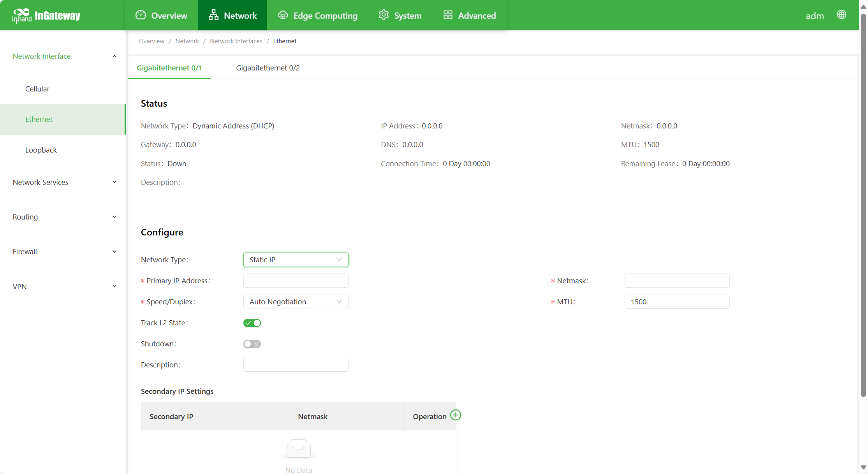
Task: Click the Edge Computing cloud icon
Action: pos(283,15)
